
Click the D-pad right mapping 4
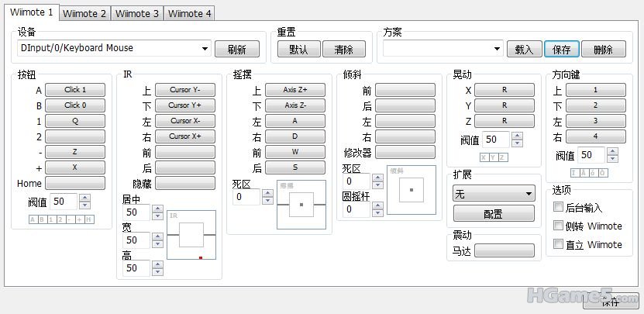point(596,136)
